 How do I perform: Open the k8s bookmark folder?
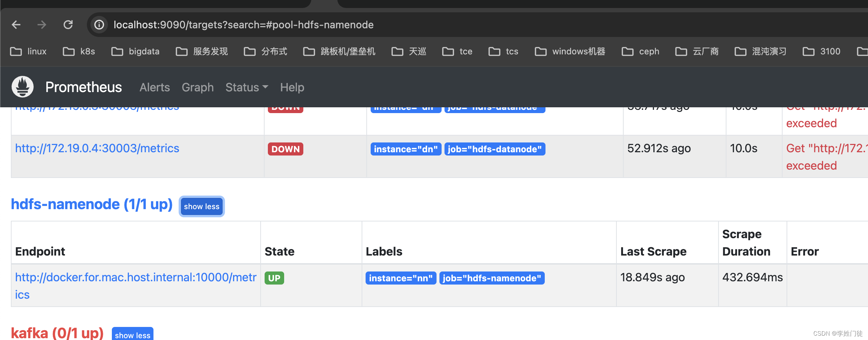coord(79,51)
